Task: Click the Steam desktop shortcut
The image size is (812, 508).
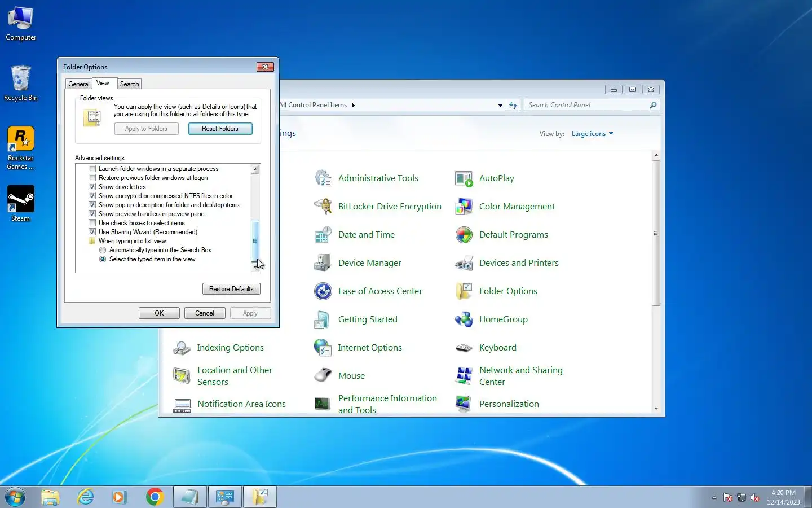Action: pos(21,204)
